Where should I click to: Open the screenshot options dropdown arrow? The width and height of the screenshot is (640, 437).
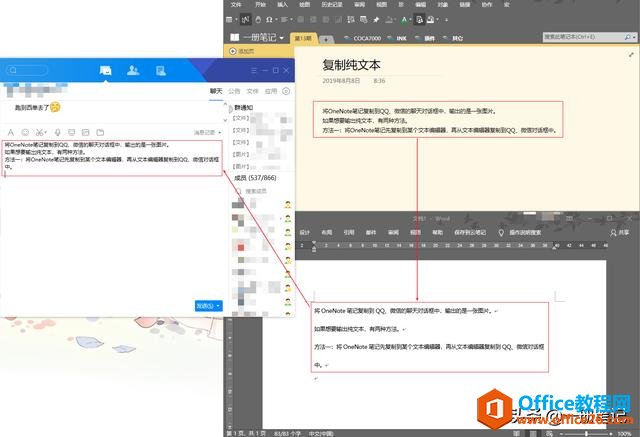tap(46, 133)
